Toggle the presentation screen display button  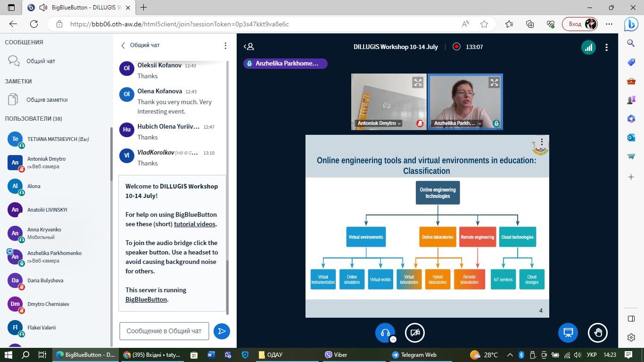pos(568,332)
